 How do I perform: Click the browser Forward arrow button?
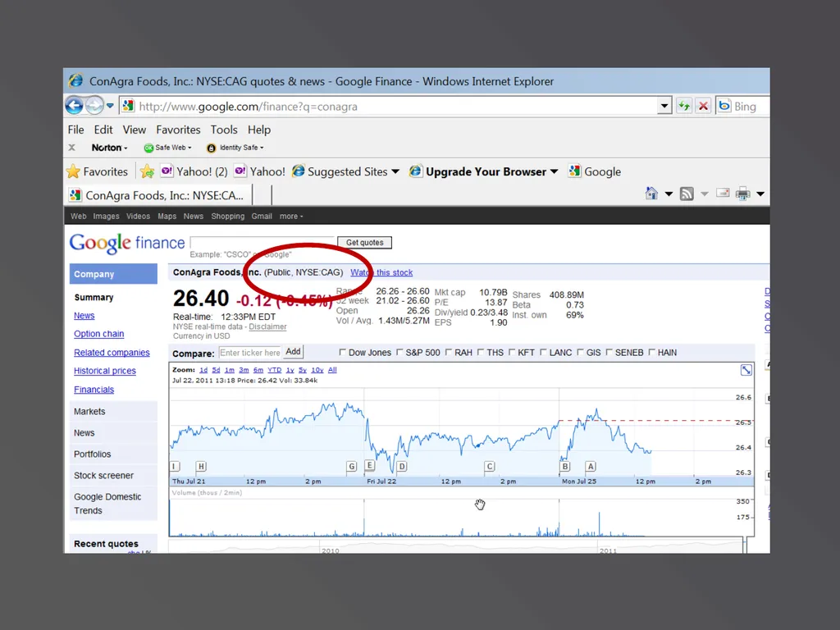[94, 106]
